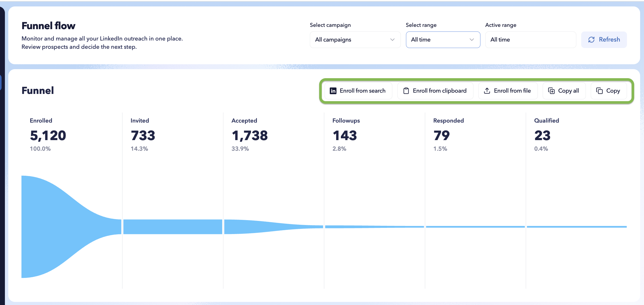Click the clipboard icon on Enroll from clipboard
Screen dimensions: 644x305
(406, 91)
